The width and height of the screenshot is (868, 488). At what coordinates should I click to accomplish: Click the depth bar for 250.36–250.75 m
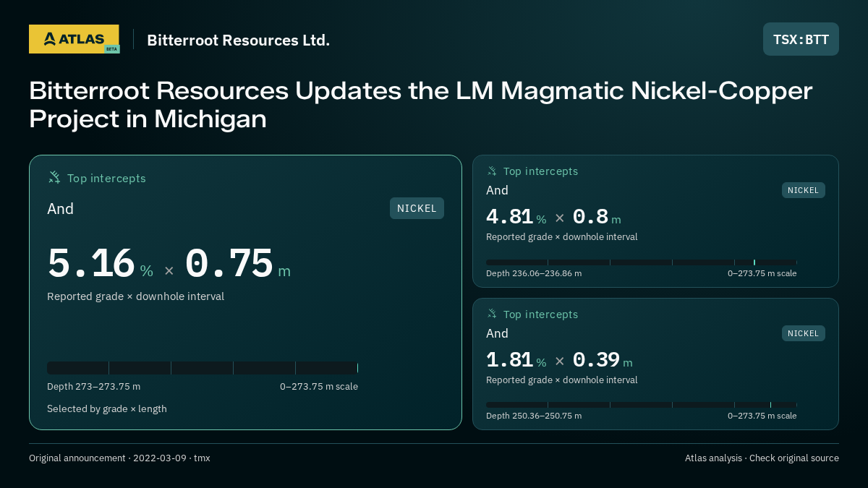[x=641, y=405]
